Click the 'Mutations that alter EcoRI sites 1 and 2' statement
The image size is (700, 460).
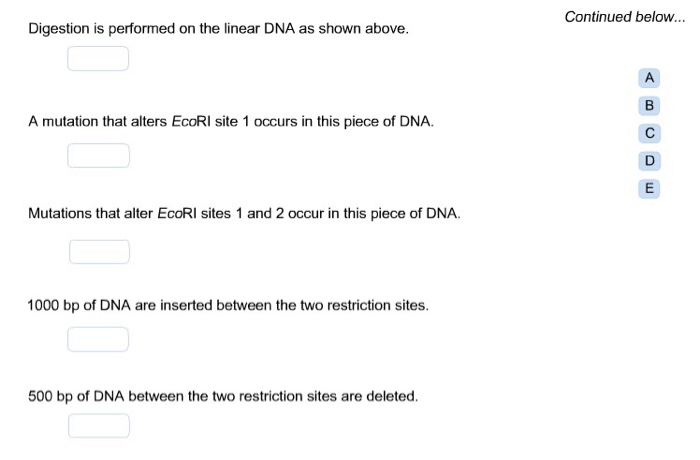(244, 213)
